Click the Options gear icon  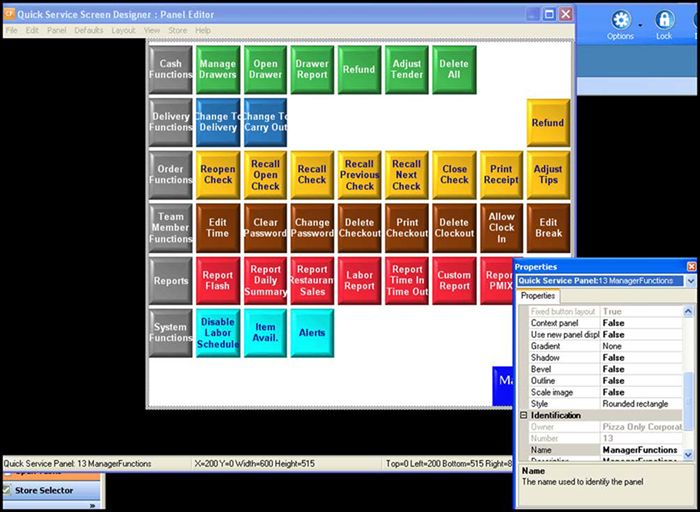[x=621, y=20]
